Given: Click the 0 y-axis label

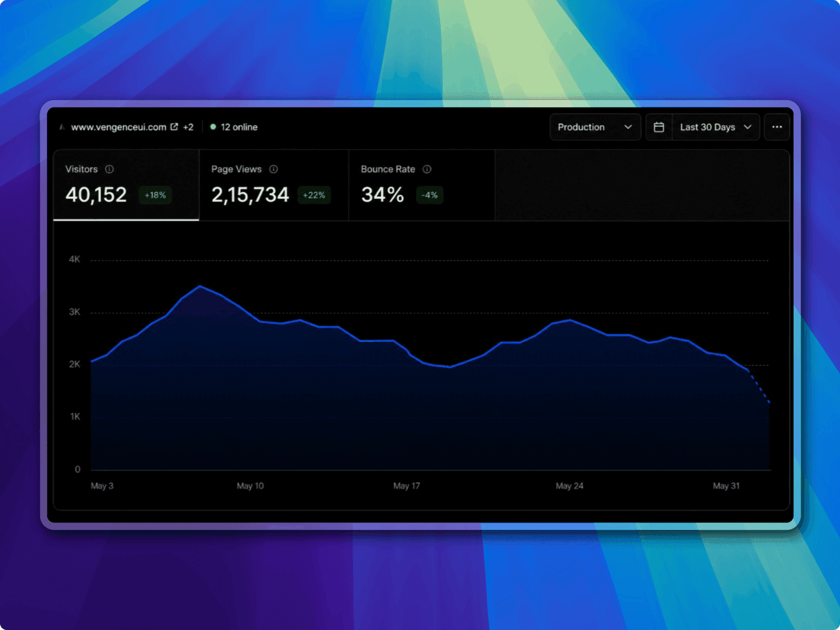Looking at the screenshot, I should (77, 469).
